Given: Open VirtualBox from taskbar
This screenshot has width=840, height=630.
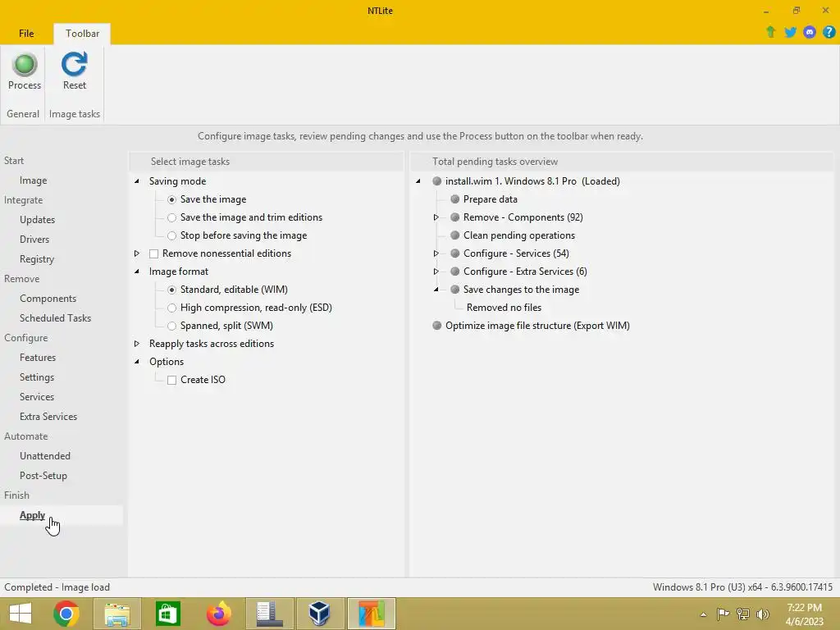Looking at the screenshot, I should [320, 614].
